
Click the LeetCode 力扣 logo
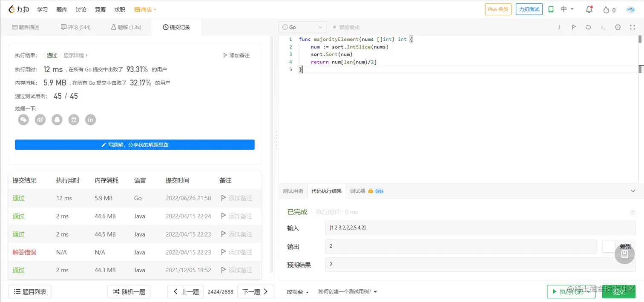click(x=18, y=9)
